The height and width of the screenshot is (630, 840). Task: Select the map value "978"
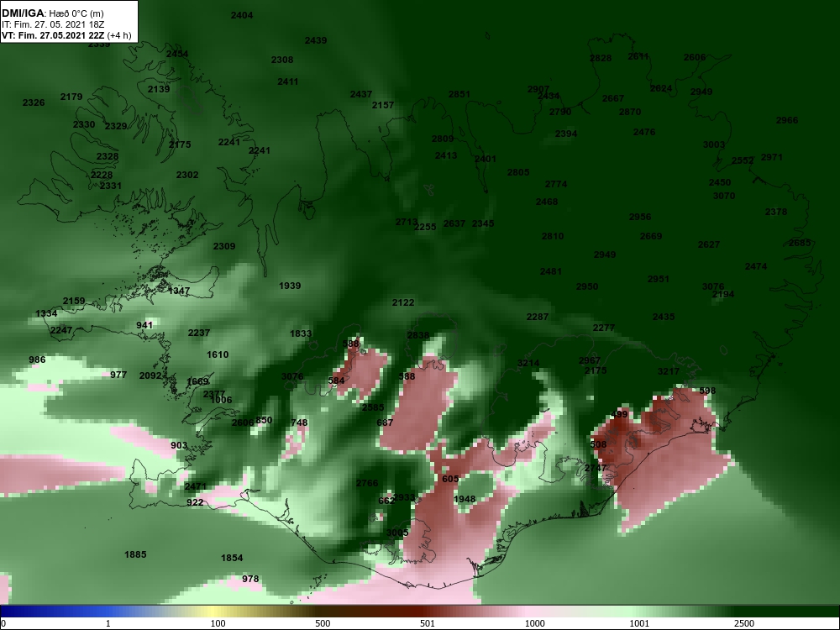250,579
